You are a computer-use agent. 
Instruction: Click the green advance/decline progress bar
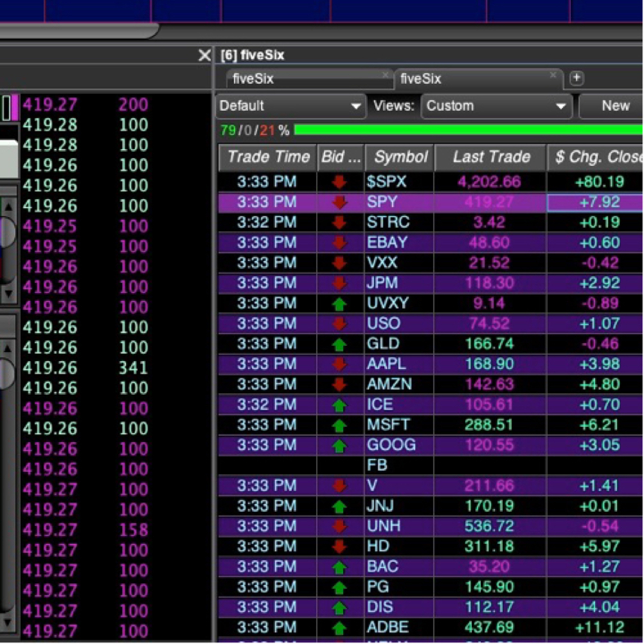469,130
